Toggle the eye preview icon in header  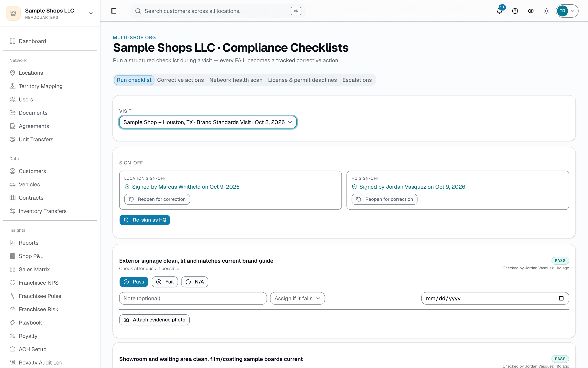pos(531,11)
